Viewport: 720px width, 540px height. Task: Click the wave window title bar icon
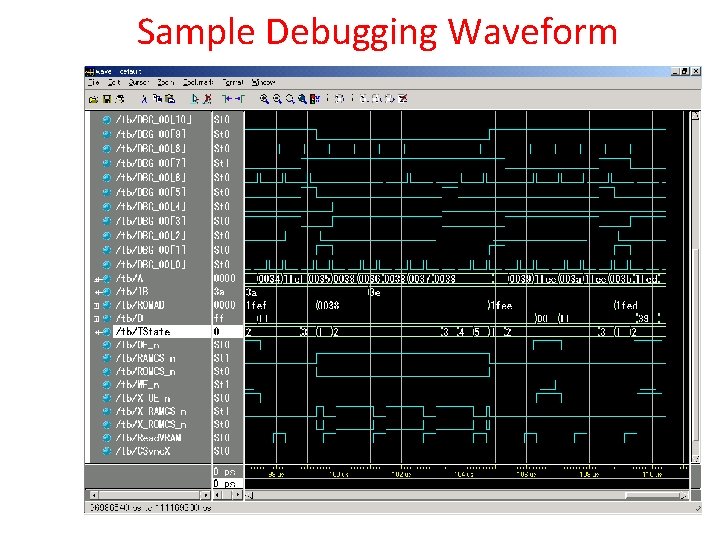[90, 72]
